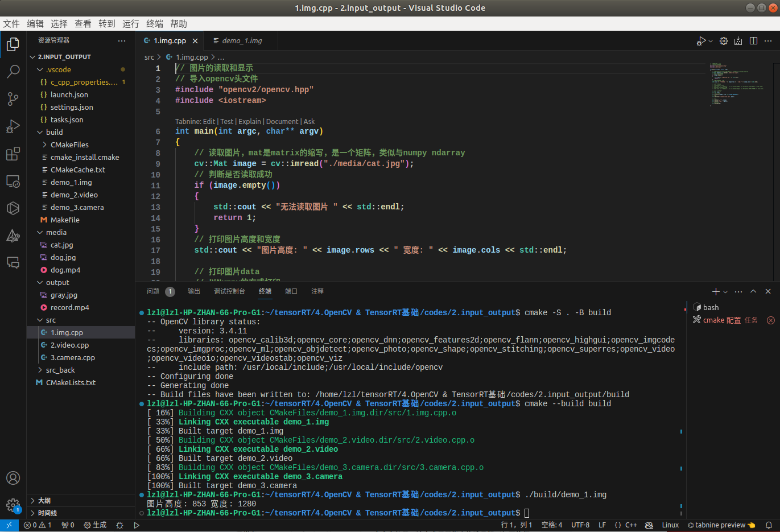Toggle the Outline (大纲) section
This screenshot has height=532, width=780.
44,501
